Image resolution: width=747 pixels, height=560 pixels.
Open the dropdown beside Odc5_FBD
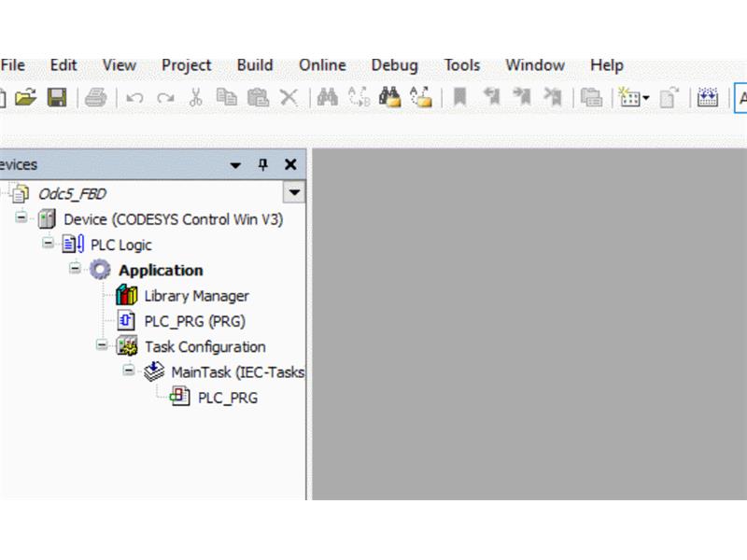pyautogui.click(x=294, y=193)
